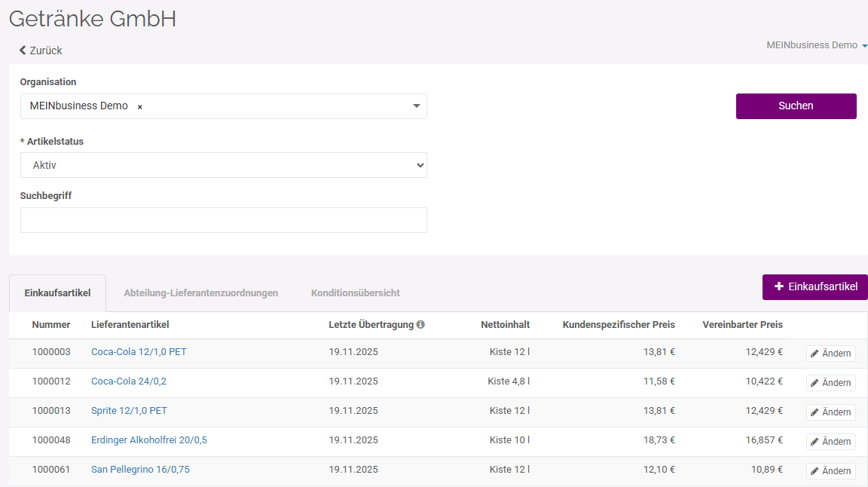Click the 18,73 € customer price cell
Image resolution: width=868 pixels, height=487 pixels.
coord(659,440)
